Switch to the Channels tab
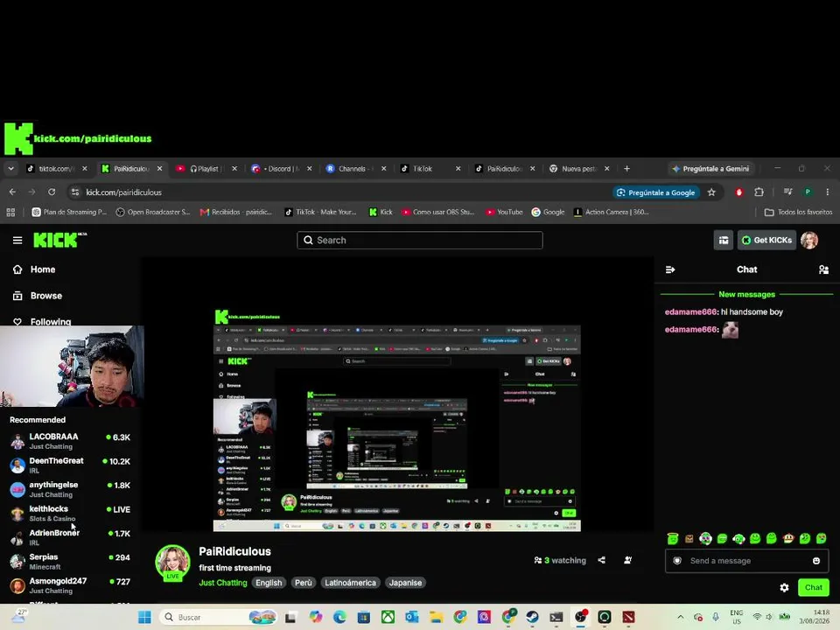Screen dimensions: 840x630 (356, 168)
